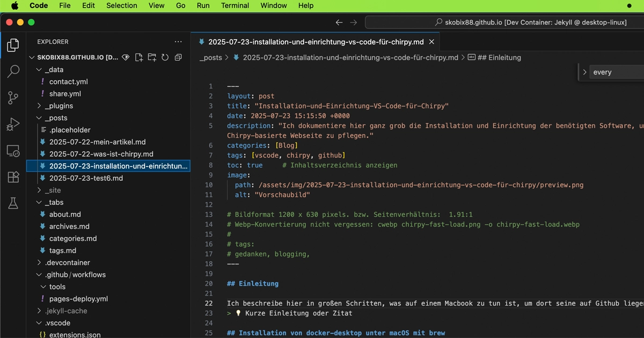This screenshot has width=644, height=338.
Task: Open the Search view in activity bar
Action: point(13,71)
